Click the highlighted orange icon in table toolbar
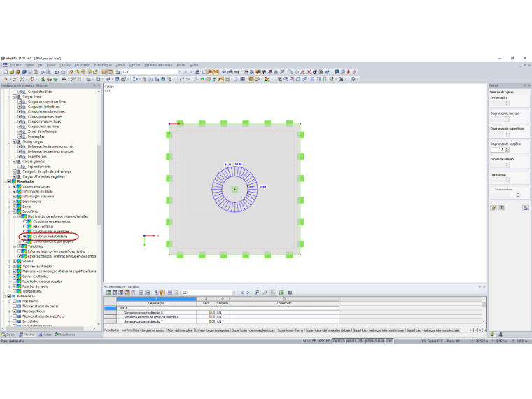Viewport: 532px width, 399px height. [162, 293]
